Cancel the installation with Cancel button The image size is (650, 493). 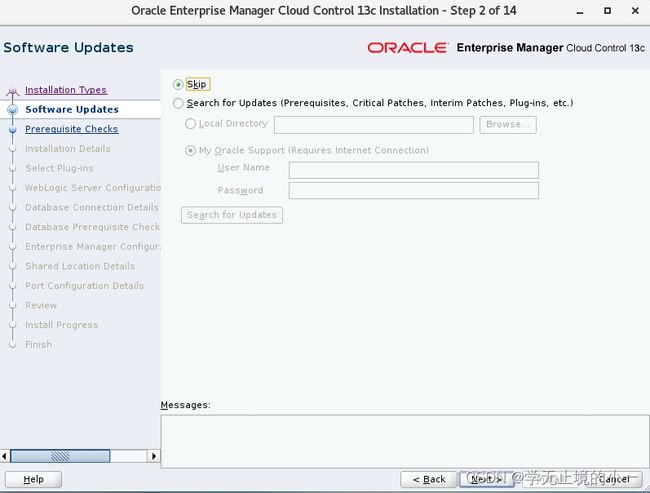coord(614,479)
